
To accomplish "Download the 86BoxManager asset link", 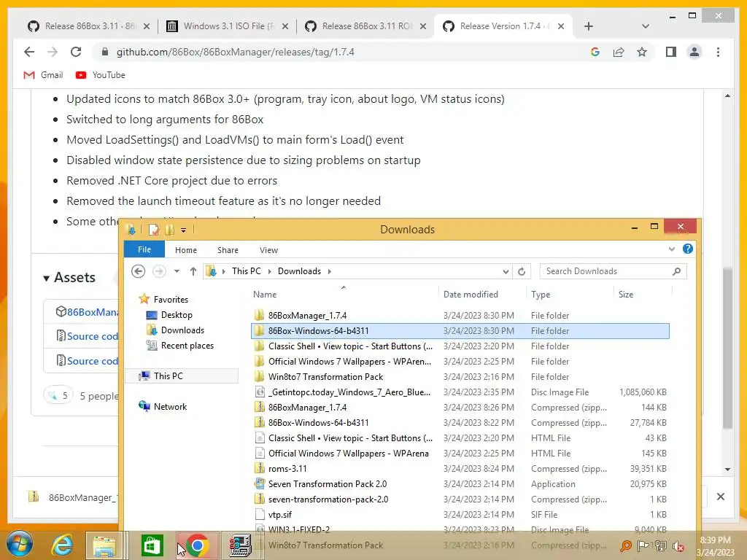I will (93, 312).
